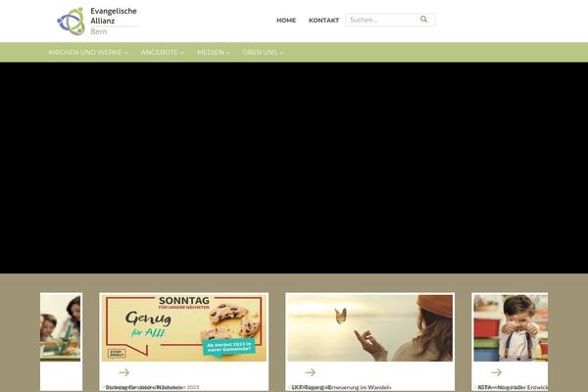The width and height of the screenshot is (588, 392).
Task: Click arrow icon under Sonntag cookie card
Action: [124, 372]
